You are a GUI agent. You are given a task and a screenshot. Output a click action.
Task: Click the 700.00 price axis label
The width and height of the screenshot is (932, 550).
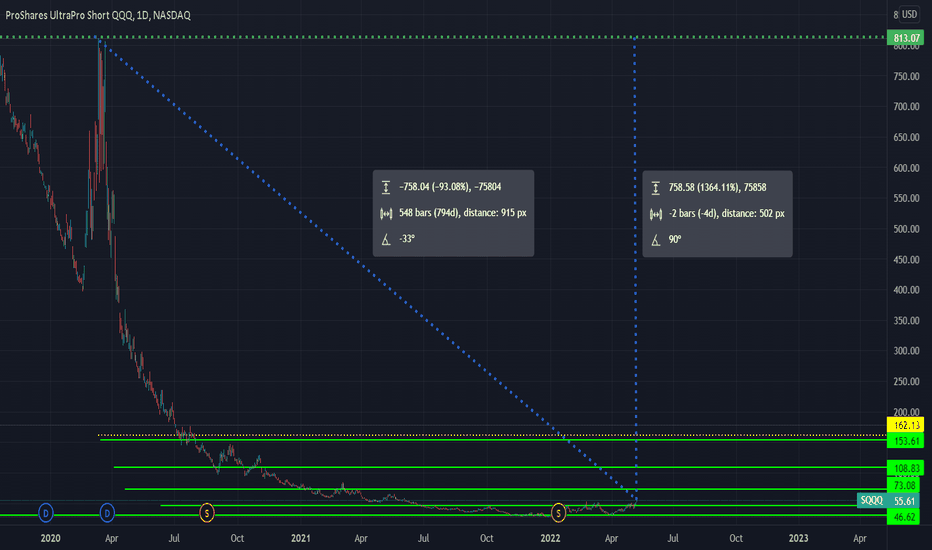(x=906, y=107)
